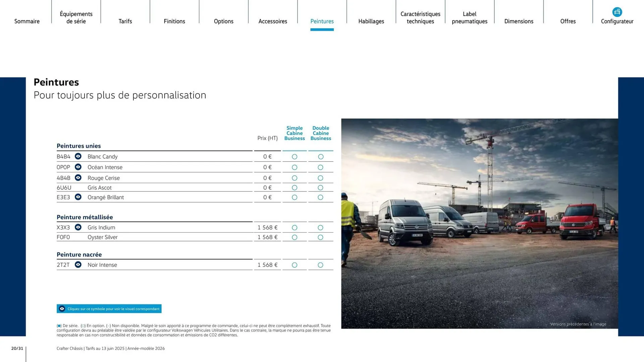Select Oyster Silver for Simple Cabine Business
Image resolution: width=644 pixels, height=362 pixels.
pos(294,237)
